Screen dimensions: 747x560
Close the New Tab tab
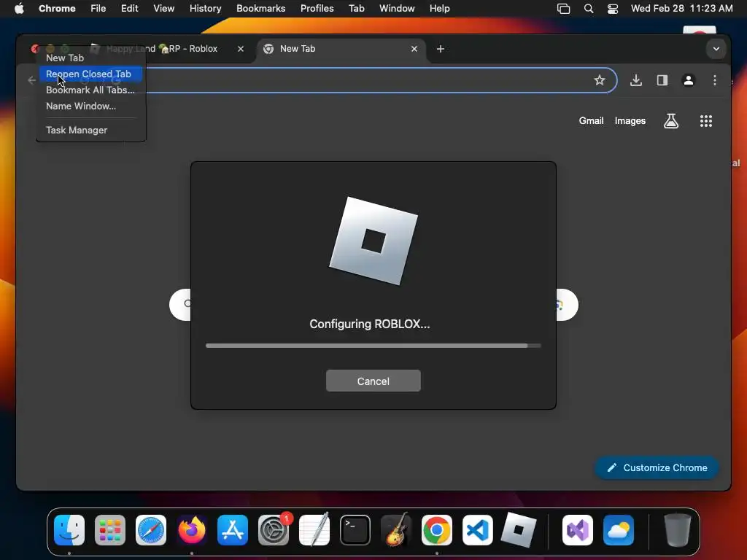[x=414, y=49]
